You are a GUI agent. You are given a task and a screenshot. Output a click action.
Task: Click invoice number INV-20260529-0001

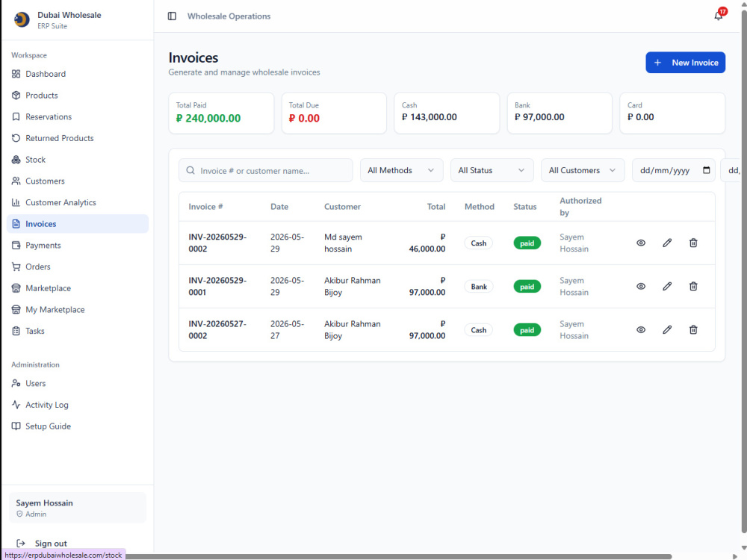click(x=217, y=286)
